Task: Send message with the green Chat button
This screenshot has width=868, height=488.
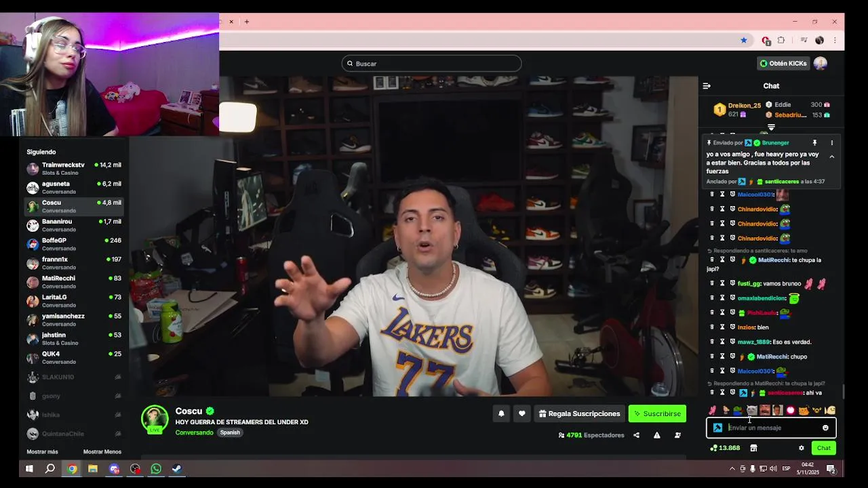Action: [x=824, y=448]
